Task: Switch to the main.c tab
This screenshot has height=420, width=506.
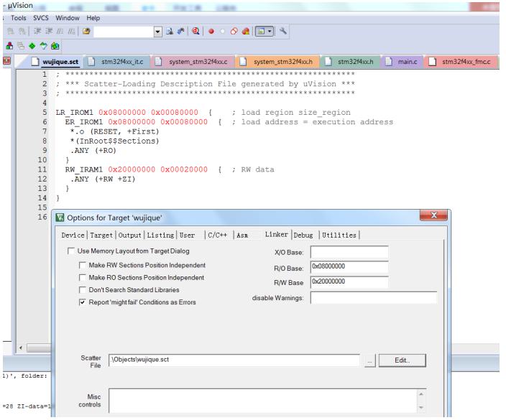Action: click(402, 62)
